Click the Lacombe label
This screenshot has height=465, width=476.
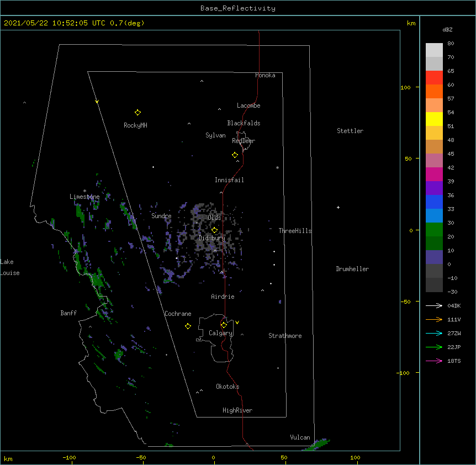coord(248,105)
